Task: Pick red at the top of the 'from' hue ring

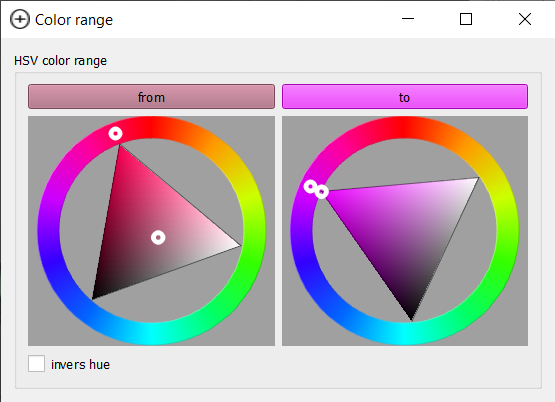Action: click(151, 127)
